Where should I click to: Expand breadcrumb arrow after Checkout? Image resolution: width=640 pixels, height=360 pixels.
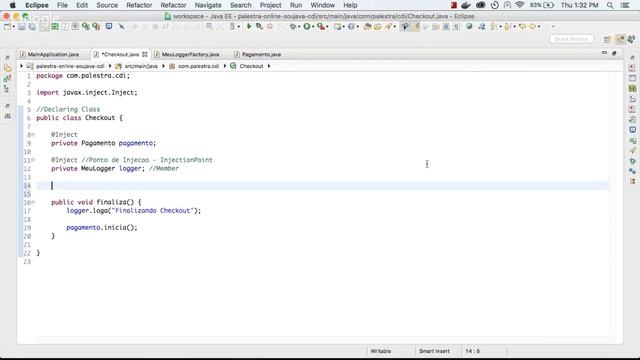269,66
